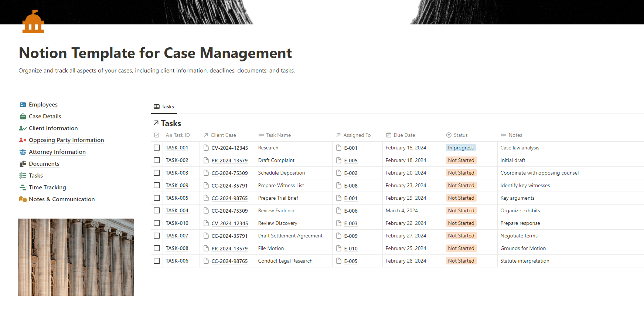
Task: Go to Opposing Party Information page
Action: coord(67,140)
